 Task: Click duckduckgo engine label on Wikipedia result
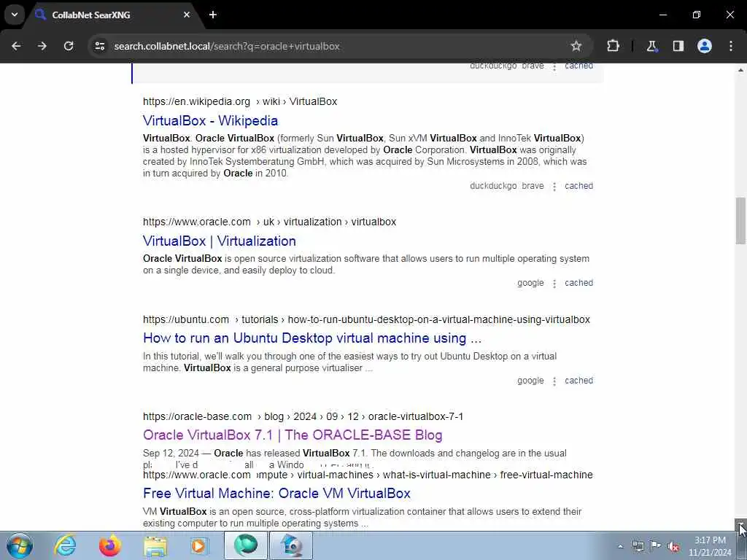[x=493, y=186]
